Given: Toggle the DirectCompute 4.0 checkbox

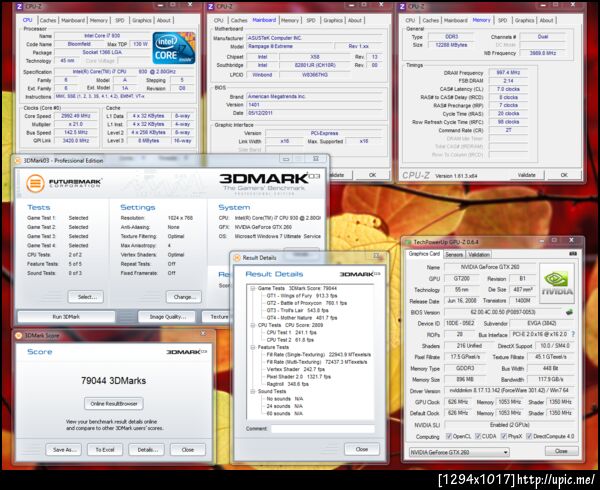Looking at the screenshot, I should point(529,436).
